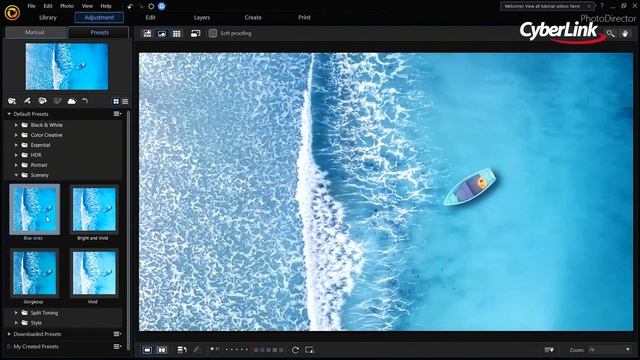
Task: Select compare two photos view
Action: pos(162,350)
